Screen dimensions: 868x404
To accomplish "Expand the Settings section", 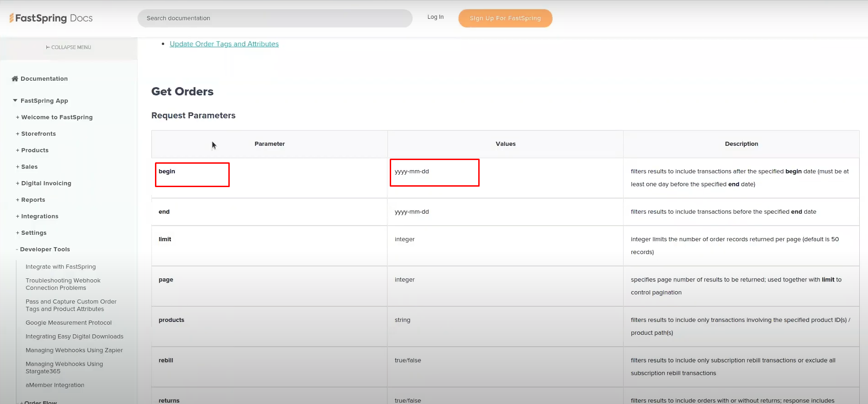I will pyautogui.click(x=31, y=232).
